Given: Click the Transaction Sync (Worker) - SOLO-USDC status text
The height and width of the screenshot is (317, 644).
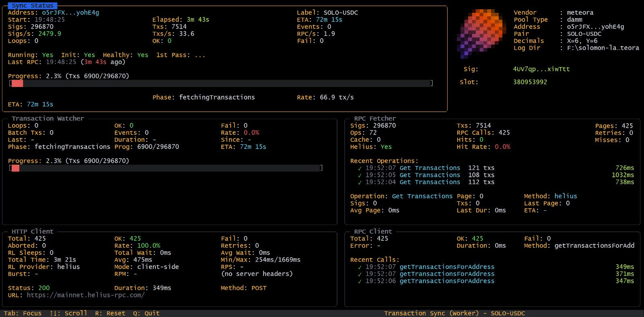Looking at the screenshot, I should click(454, 313).
